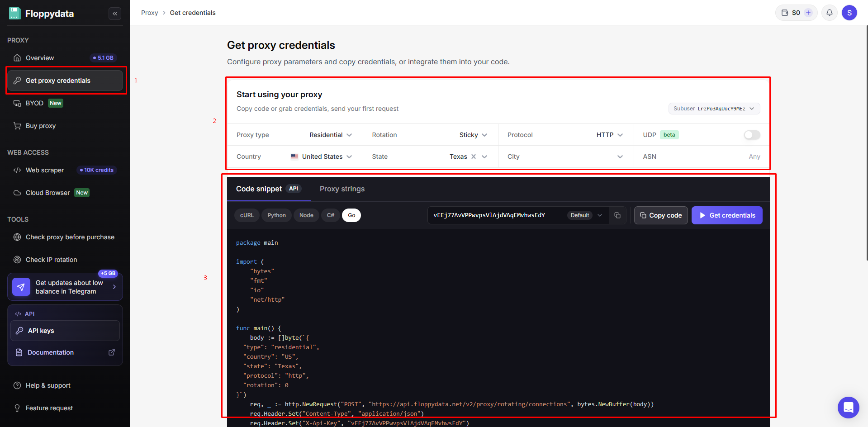868x427 pixels.
Task: Click the ASN Any field
Action: click(x=702, y=157)
